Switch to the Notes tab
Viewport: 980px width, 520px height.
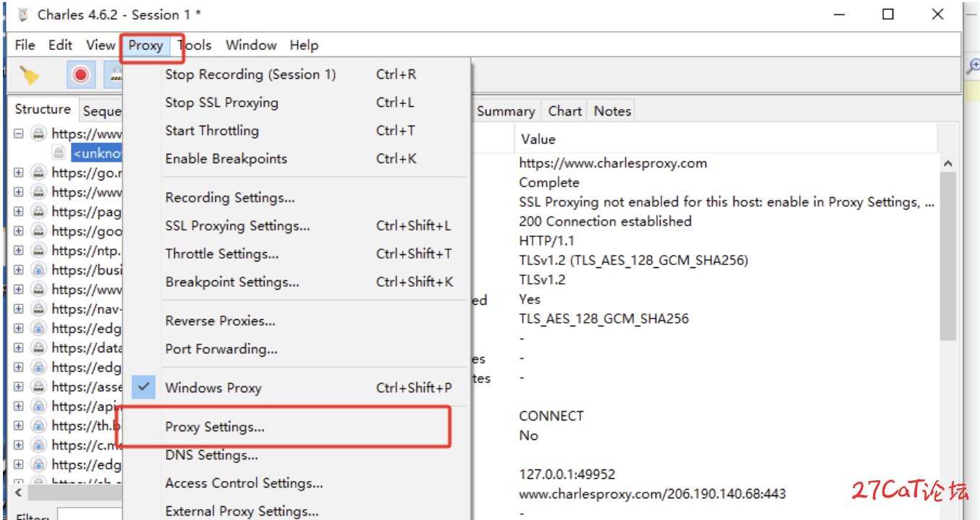[613, 110]
